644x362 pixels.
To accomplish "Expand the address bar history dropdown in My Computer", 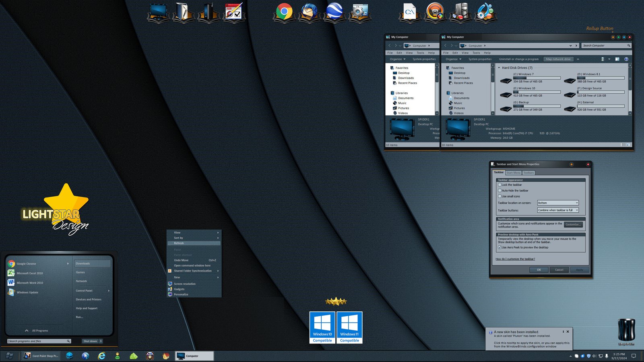I will 571,45.
